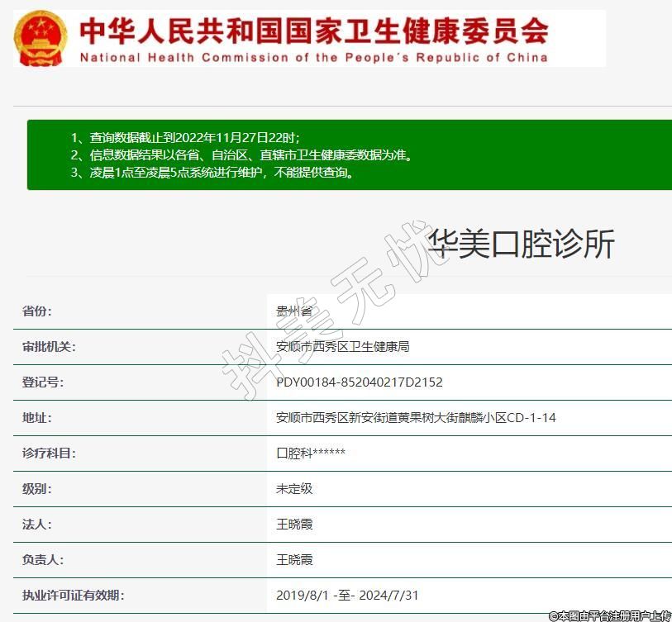This screenshot has width=672, height=622.
Task: Select the second notice about provincial data
Action: [x=241, y=154]
